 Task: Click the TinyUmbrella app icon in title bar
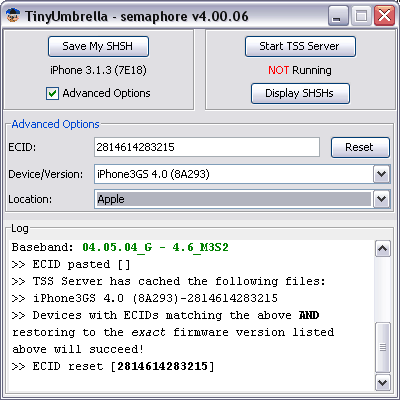13,16
